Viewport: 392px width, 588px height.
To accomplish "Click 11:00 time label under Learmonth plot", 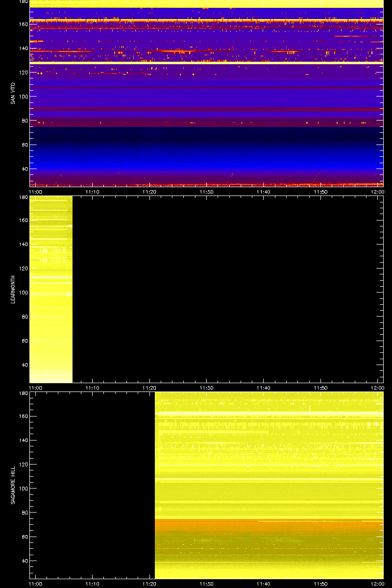I will coord(35,388).
